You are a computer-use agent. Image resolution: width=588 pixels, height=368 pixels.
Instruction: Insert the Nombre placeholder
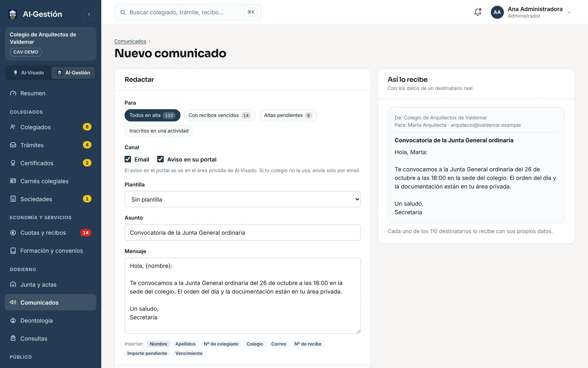click(x=158, y=344)
